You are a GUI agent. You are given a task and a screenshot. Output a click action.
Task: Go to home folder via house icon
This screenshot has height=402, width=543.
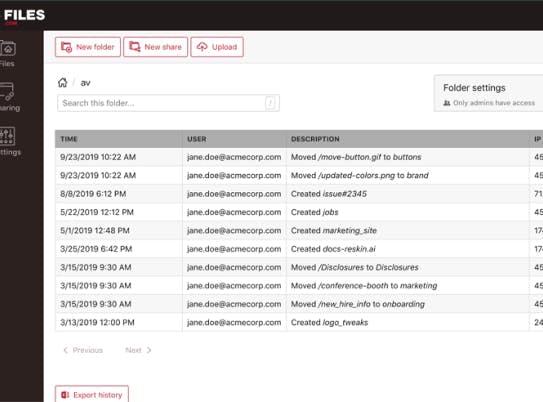[x=63, y=83]
